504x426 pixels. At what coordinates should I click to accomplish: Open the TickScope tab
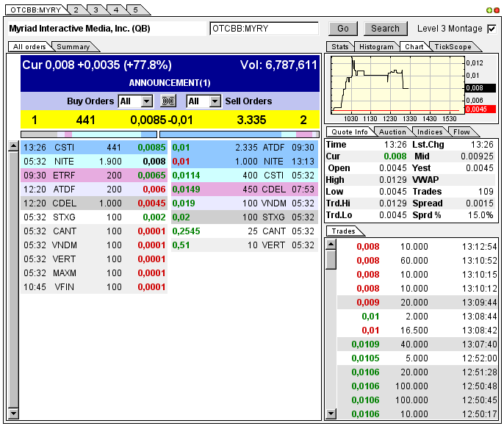click(453, 46)
